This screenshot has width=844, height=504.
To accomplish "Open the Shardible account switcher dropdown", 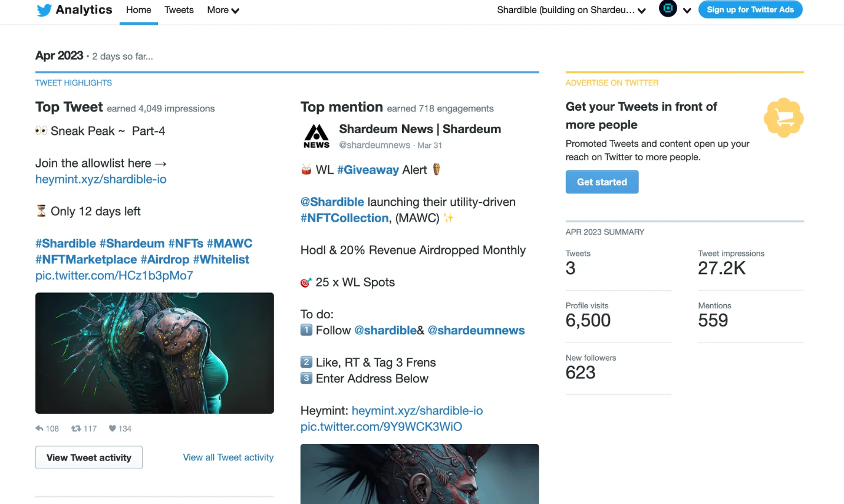I will click(x=571, y=10).
